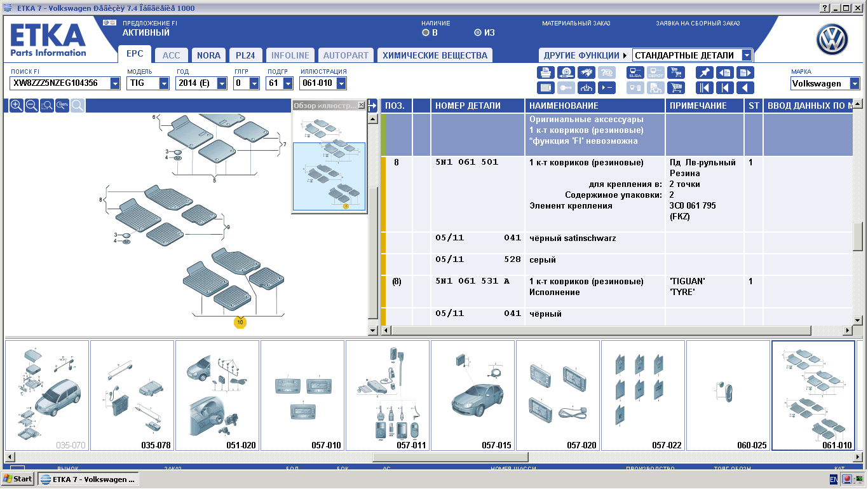868x489 pixels.
Task: Jump to first with double-bar arrow icon
Action: click(704, 88)
